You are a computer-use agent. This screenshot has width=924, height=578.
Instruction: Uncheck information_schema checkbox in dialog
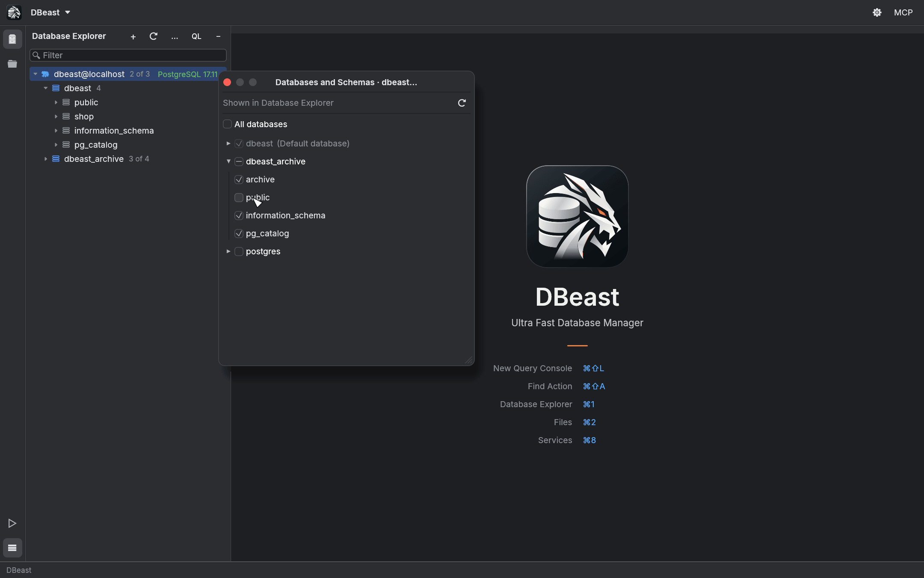pyautogui.click(x=239, y=215)
